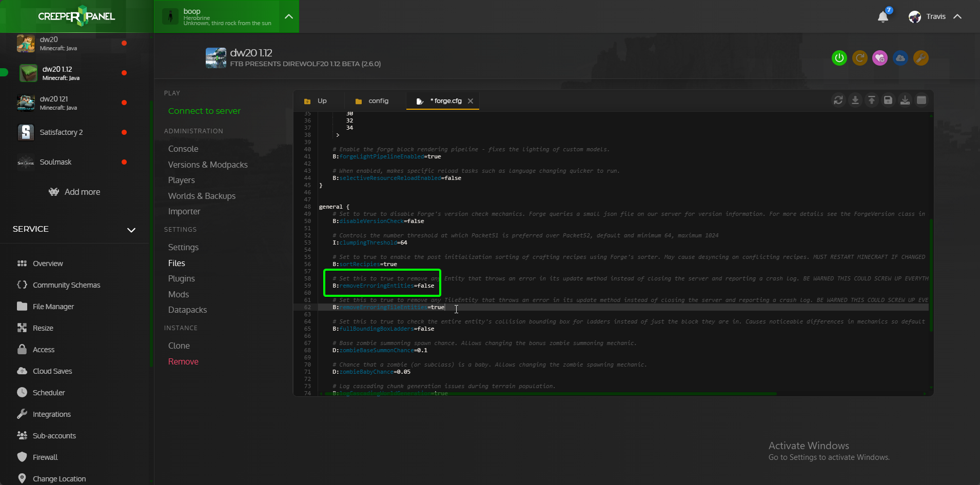Open Versions & Modpacks
The height and width of the screenshot is (485, 980).
tap(208, 165)
